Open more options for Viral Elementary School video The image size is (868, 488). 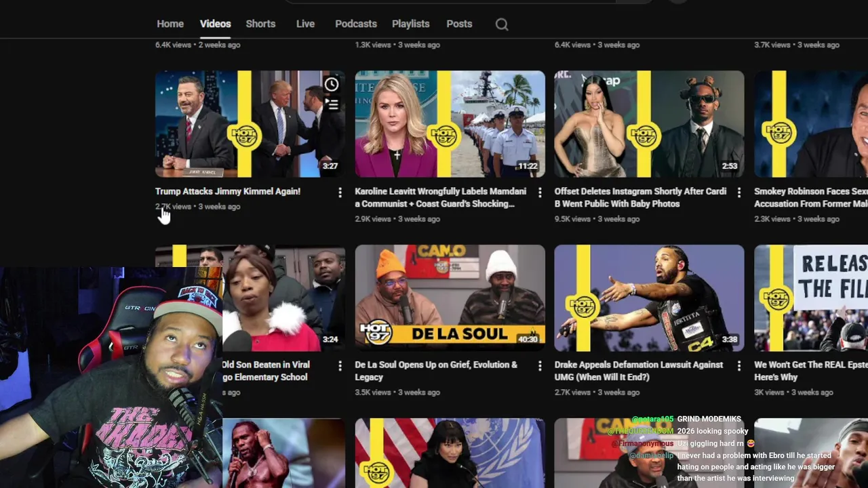coord(340,366)
